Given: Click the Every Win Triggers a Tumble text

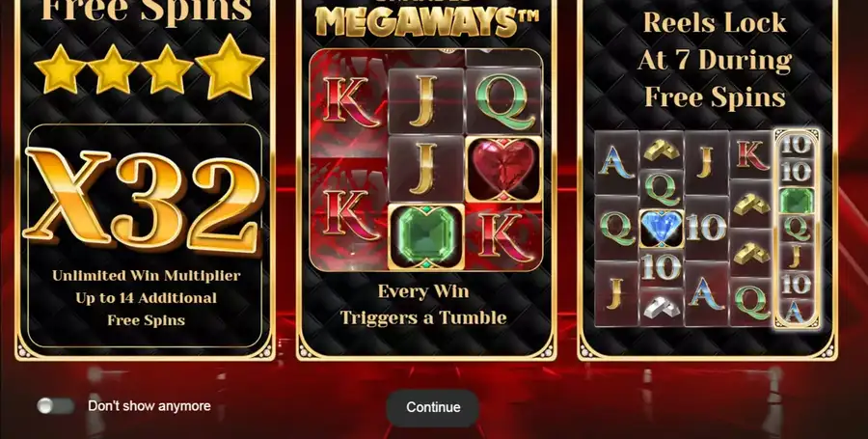Looking at the screenshot, I should click(x=423, y=305).
